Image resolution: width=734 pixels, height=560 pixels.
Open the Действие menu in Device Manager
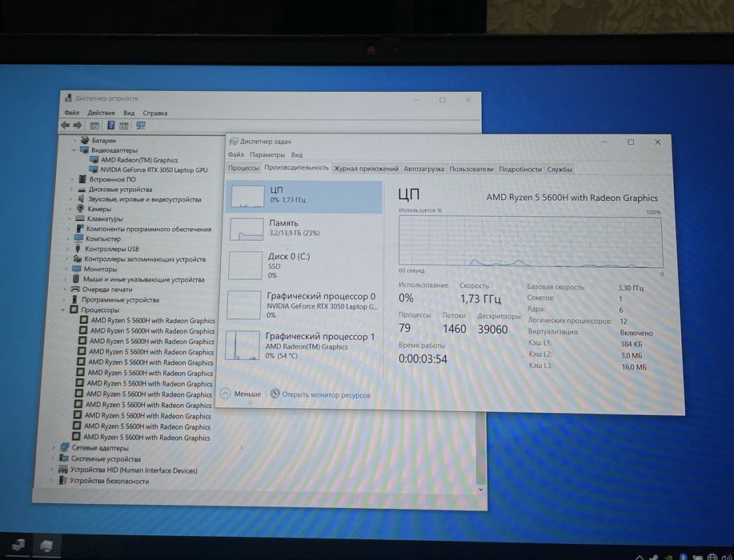pos(101,113)
